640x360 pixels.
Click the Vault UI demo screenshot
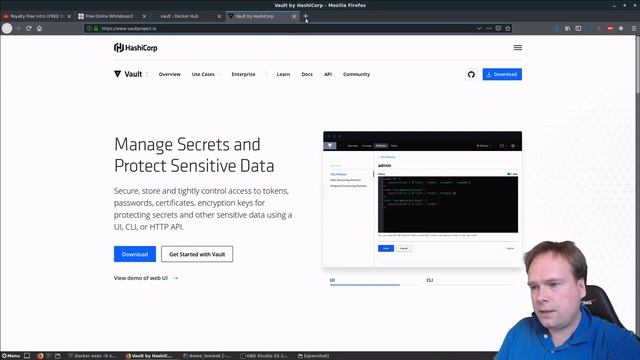pyautogui.click(x=422, y=199)
